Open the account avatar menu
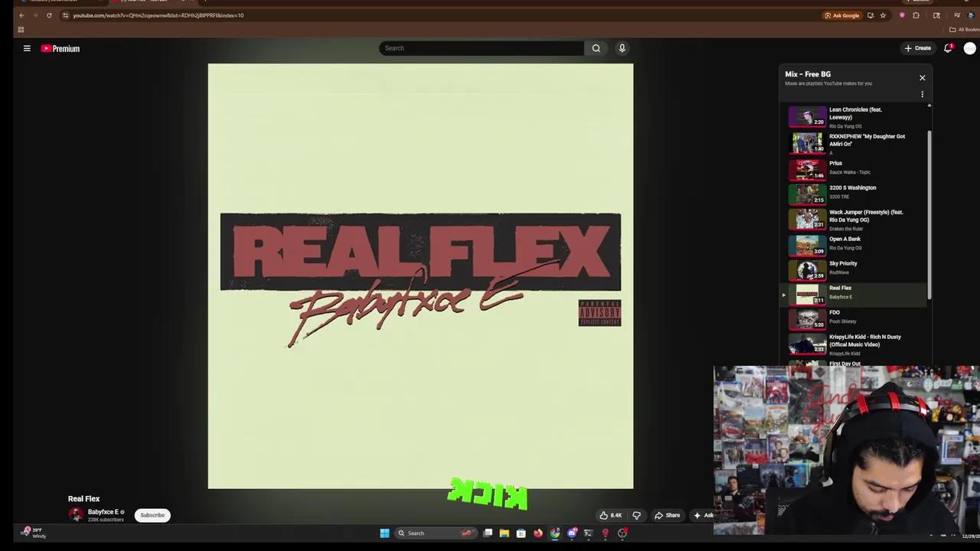Screen dimensions: 980x551 [970, 48]
